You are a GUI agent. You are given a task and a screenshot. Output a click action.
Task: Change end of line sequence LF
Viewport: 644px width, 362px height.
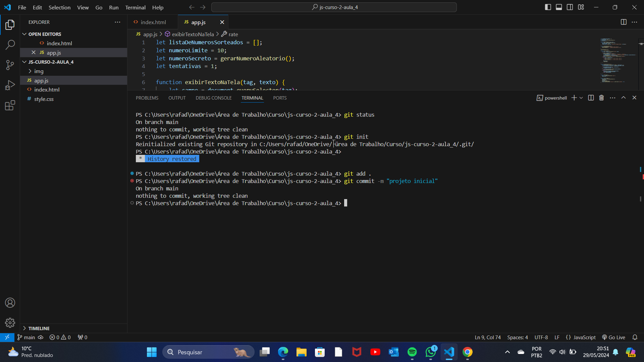557,337
